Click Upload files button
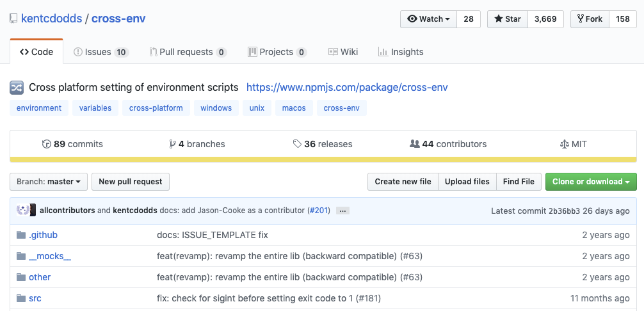 (467, 182)
